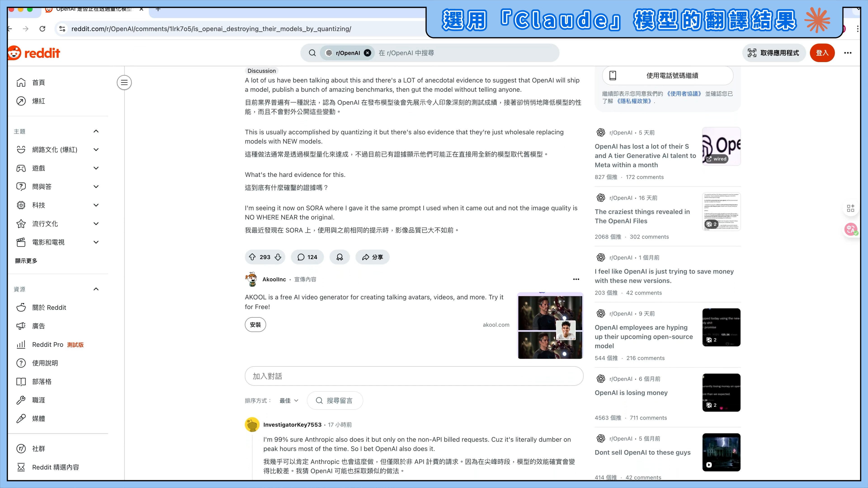Click the 分享 share button
The image size is (868, 488).
[372, 257]
